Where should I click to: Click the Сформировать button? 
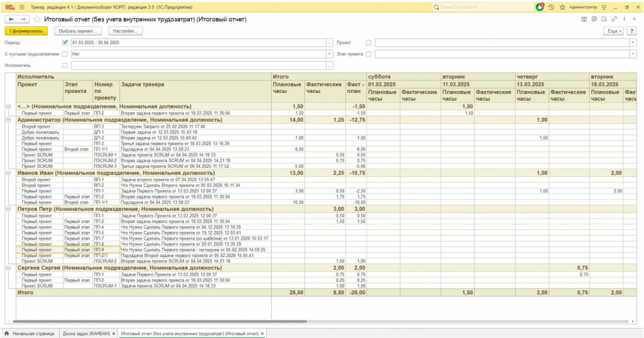(26, 31)
